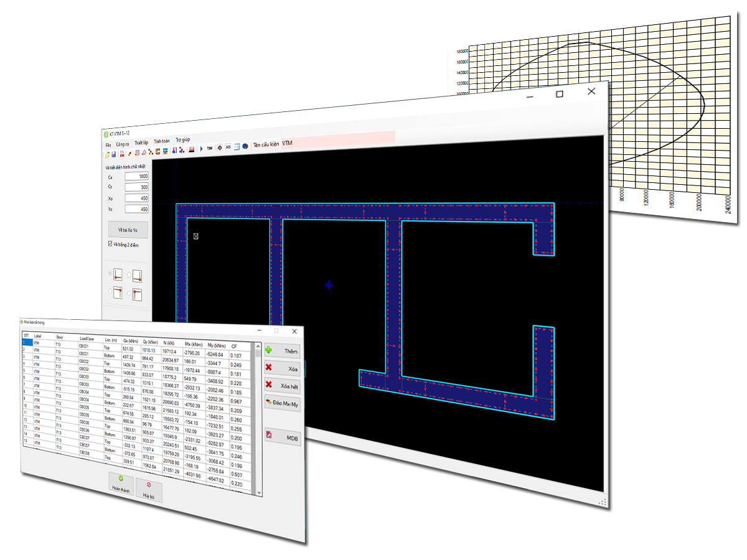Open the 'Công cụ' menu

pos(123,144)
